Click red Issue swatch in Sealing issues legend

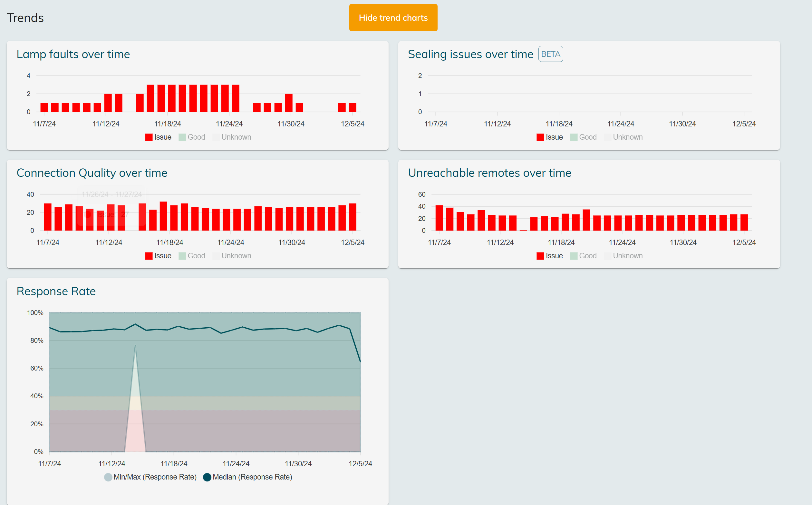point(540,137)
